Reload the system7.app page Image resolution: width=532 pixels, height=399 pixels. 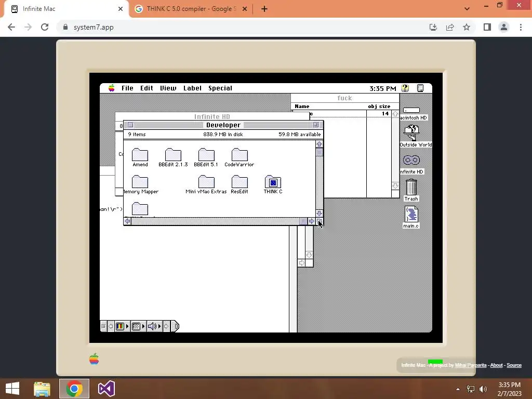[x=45, y=27]
